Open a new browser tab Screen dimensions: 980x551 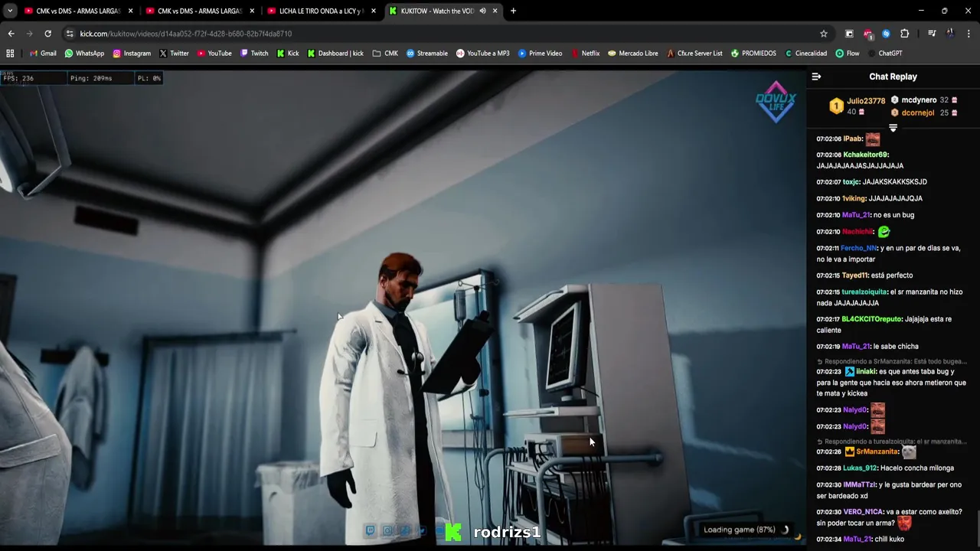(x=513, y=11)
